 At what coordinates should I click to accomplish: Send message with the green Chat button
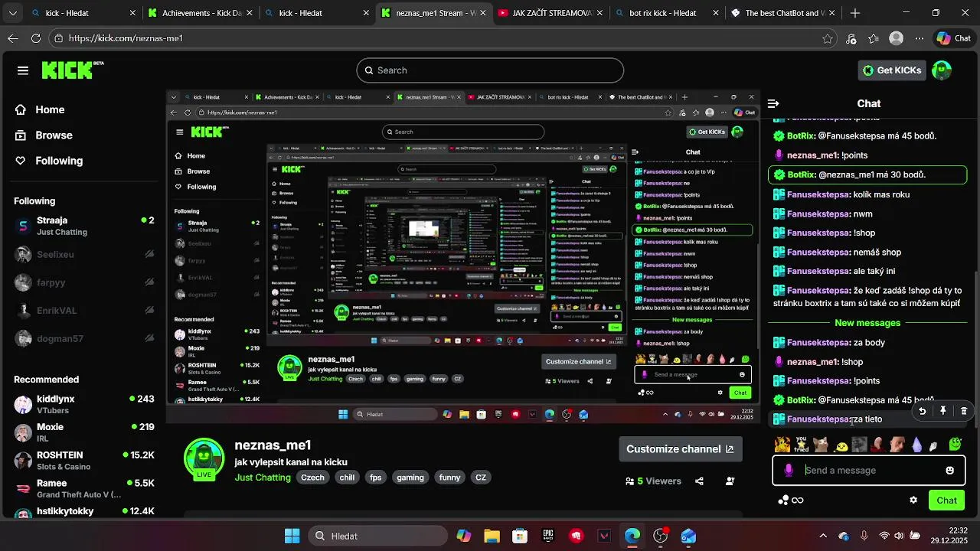point(946,500)
